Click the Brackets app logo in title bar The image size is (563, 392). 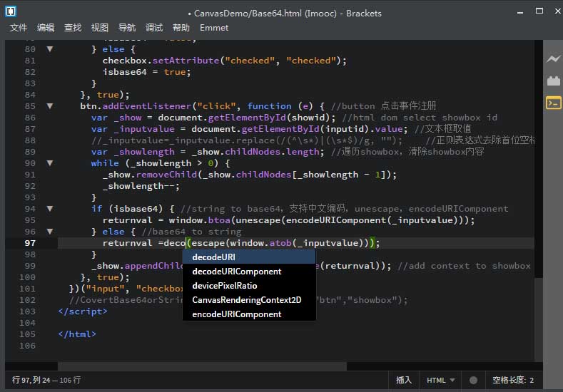[x=11, y=11]
